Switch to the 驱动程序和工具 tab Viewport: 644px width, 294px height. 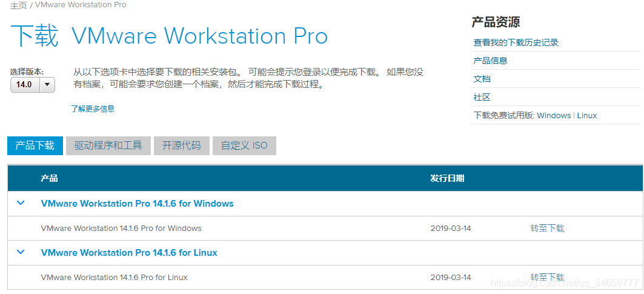click(x=108, y=145)
